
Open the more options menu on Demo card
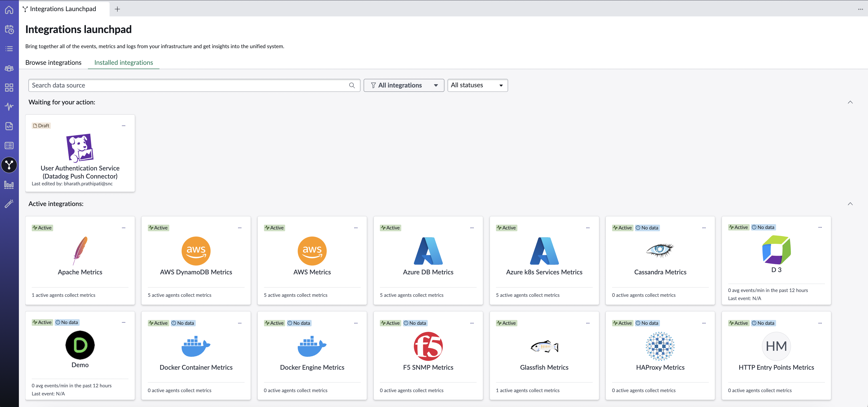coord(124,323)
